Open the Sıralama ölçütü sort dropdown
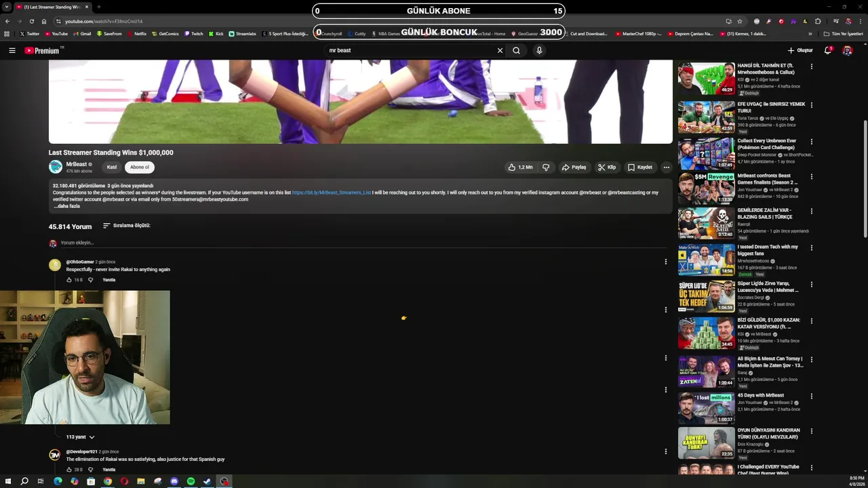This screenshot has width=868, height=488. pyautogui.click(x=127, y=225)
